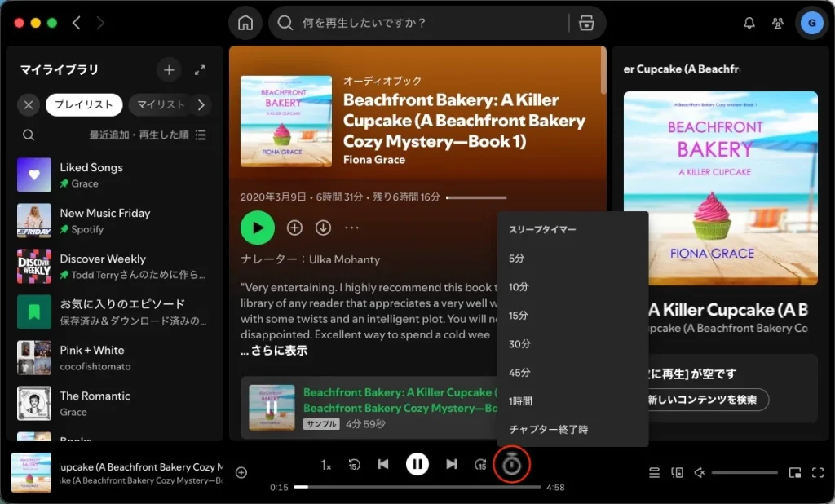
Task: Toggle the queue view
Action: tap(655, 472)
